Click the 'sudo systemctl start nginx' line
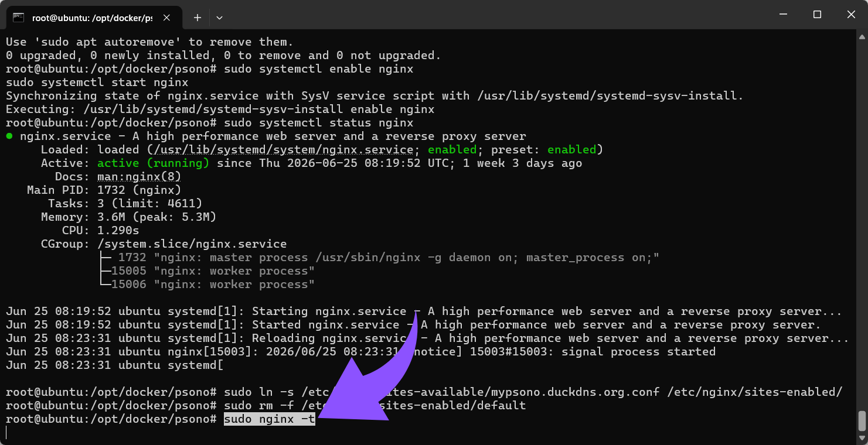 point(97,83)
